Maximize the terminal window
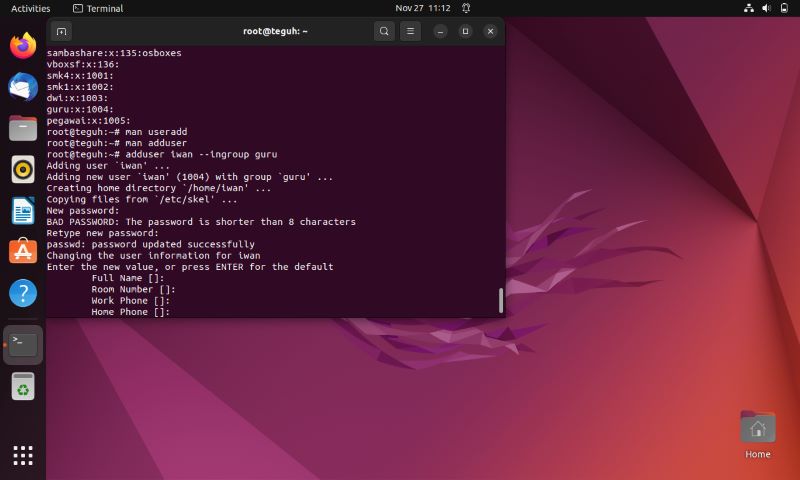The height and width of the screenshot is (480, 800). [465, 32]
